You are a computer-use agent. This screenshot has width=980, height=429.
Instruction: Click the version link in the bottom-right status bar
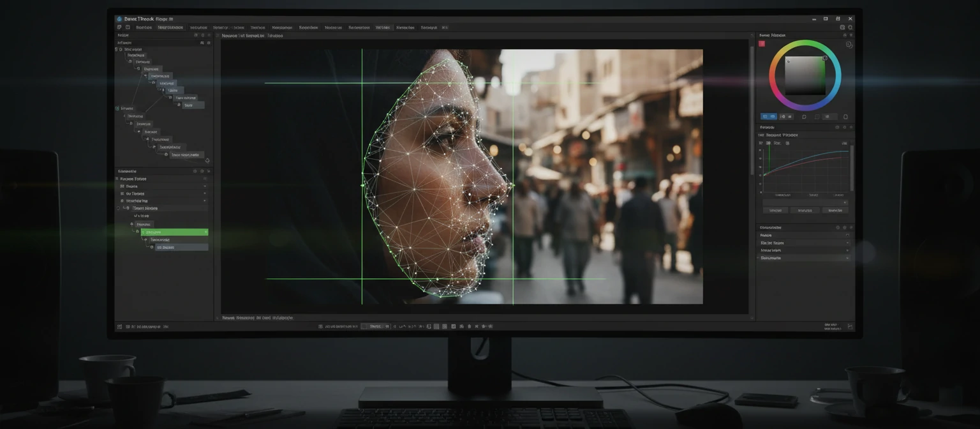coord(831,326)
